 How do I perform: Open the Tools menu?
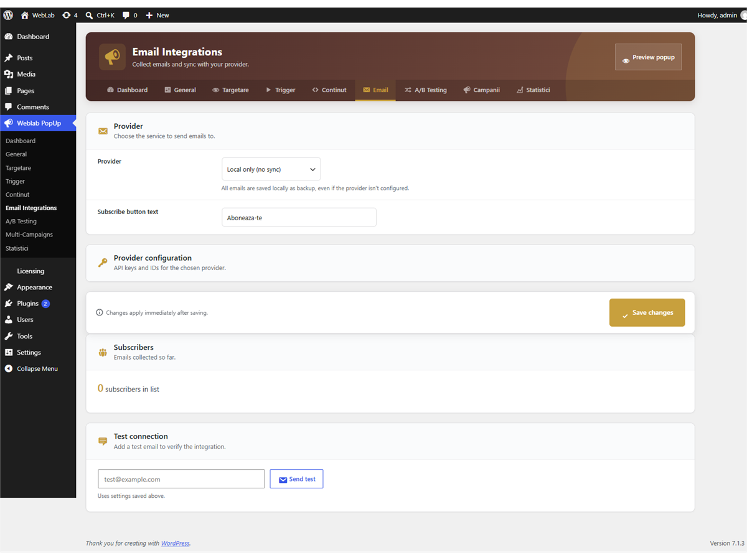point(38,336)
